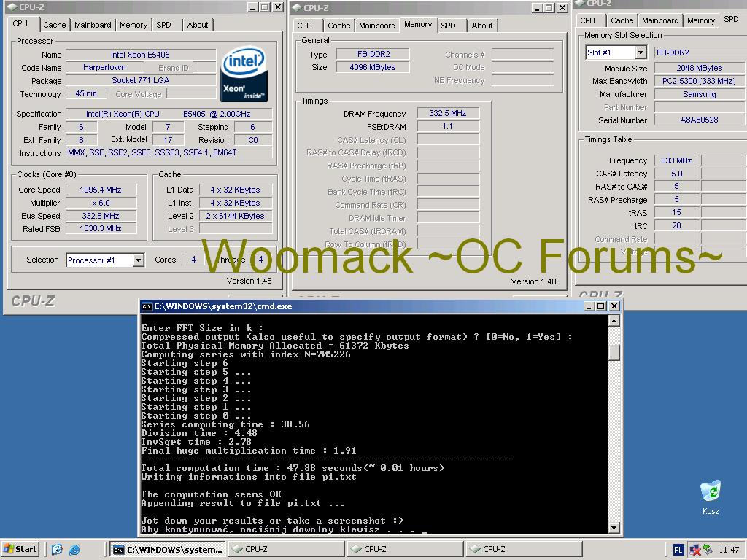Switch to About tab in the middle CPU-Z window
Image resolution: width=747 pixels, height=560 pixels.
coord(481,26)
